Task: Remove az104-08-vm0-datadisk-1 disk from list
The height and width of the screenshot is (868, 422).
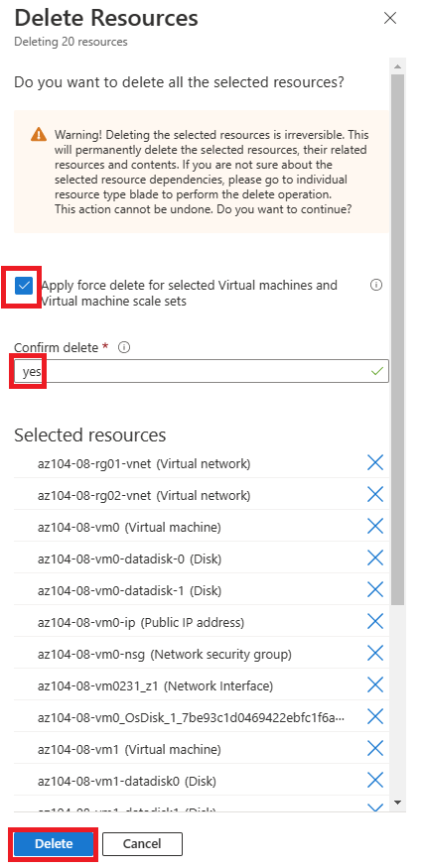Action: (375, 589)
